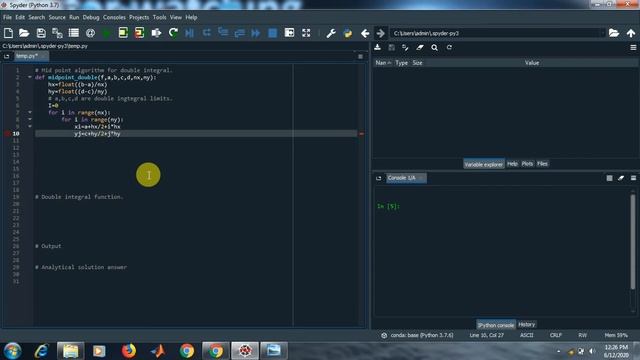Open the Source menu
Screen dimensions: 640x360
point(57,17)
